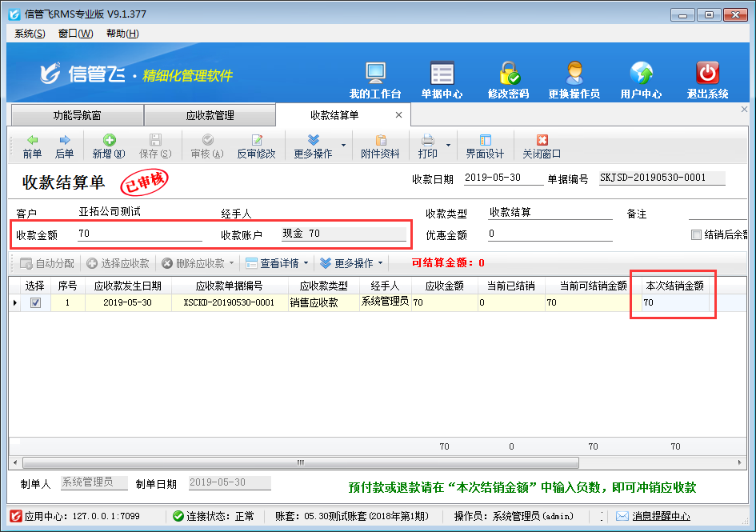Click the 关闭窗口 button
Viewport: 756px width, 532px height.
(542, 146)
